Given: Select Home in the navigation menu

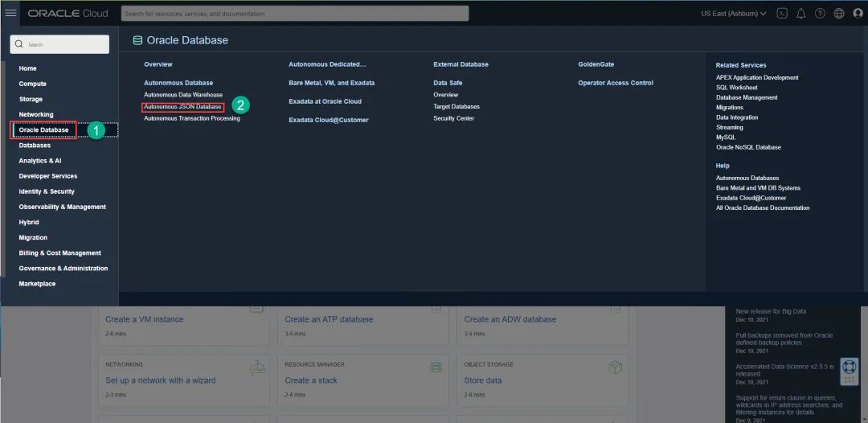Looking at the screenshot, I should tap(27, 68).
